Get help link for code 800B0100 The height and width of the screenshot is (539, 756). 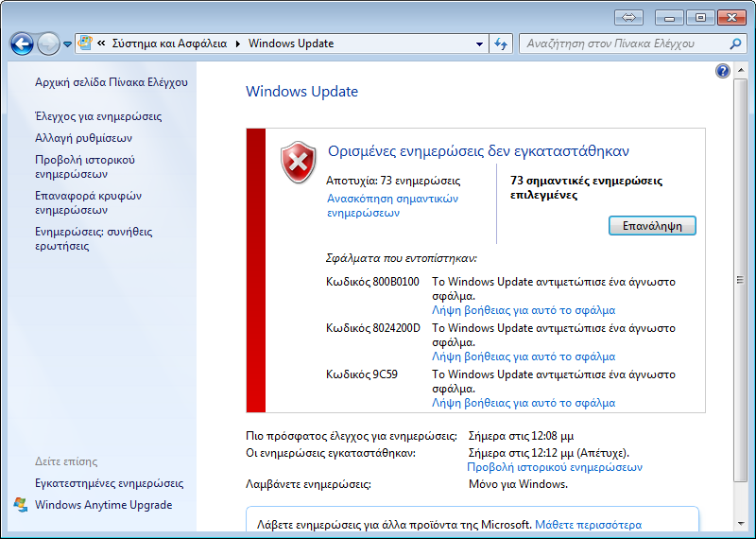(x=524, y=310)
